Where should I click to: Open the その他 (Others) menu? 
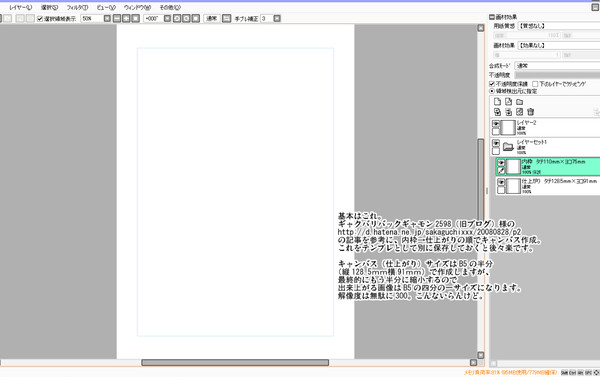point(170,8)
